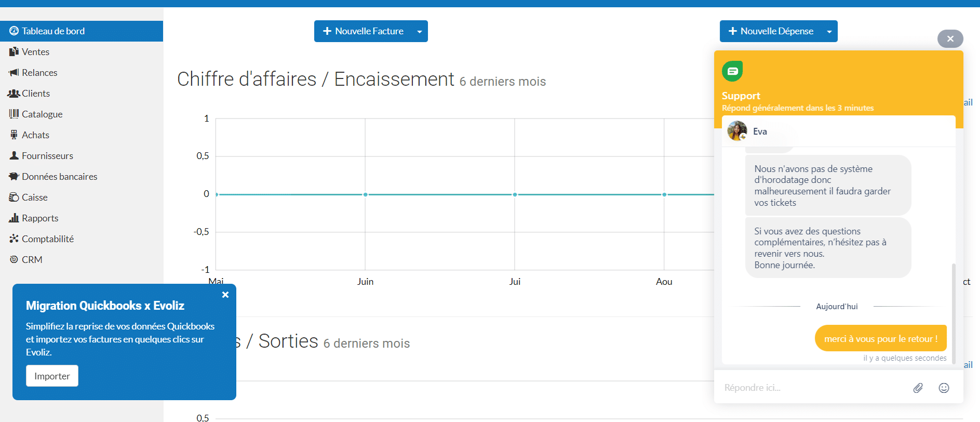Click the green Support chat logo
The width and height of the screenshot is (980, 422).
point(732,71)
